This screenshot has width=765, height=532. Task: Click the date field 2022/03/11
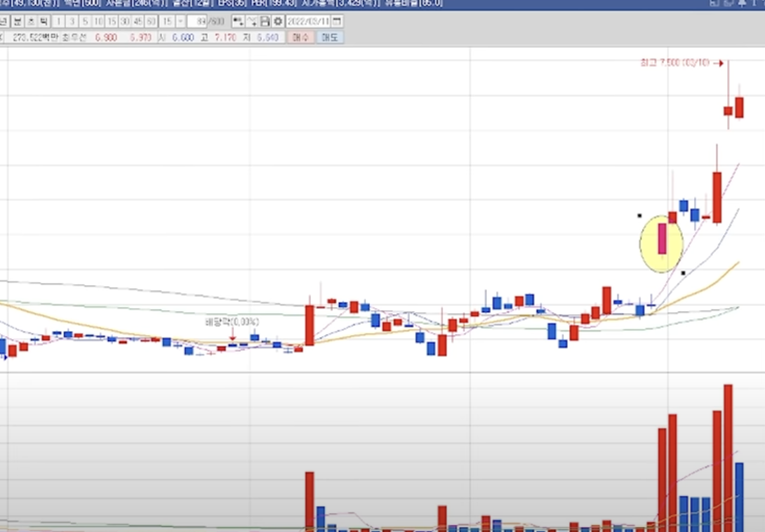(x=308, y=22)
